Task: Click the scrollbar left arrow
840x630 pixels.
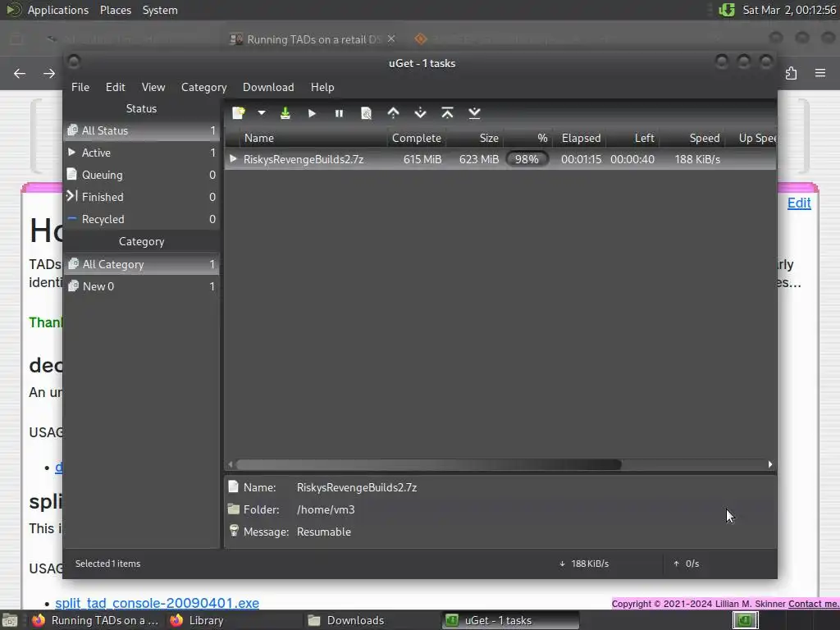Action: pyautogui.click(x=231, y=464)
